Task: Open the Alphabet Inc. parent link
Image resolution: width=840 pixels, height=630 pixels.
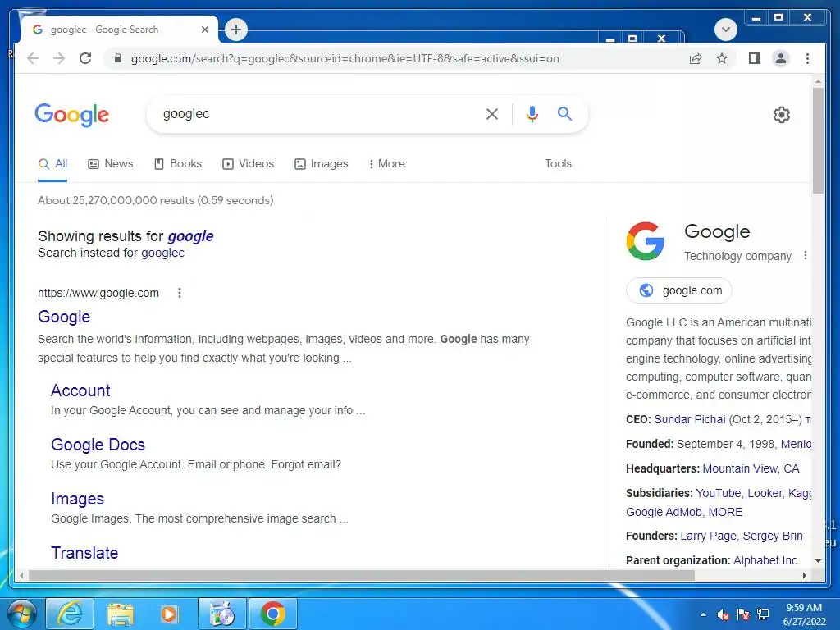Action: click(766, 560)
